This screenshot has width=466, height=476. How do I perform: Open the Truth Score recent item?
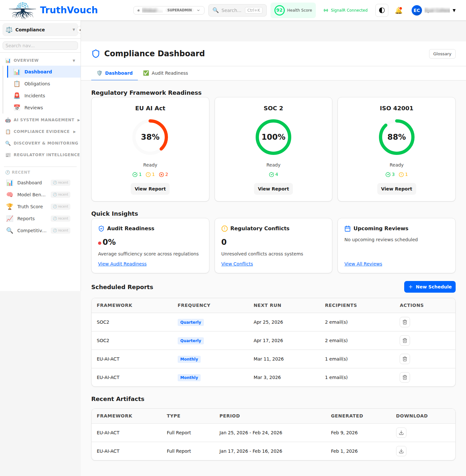30,206
